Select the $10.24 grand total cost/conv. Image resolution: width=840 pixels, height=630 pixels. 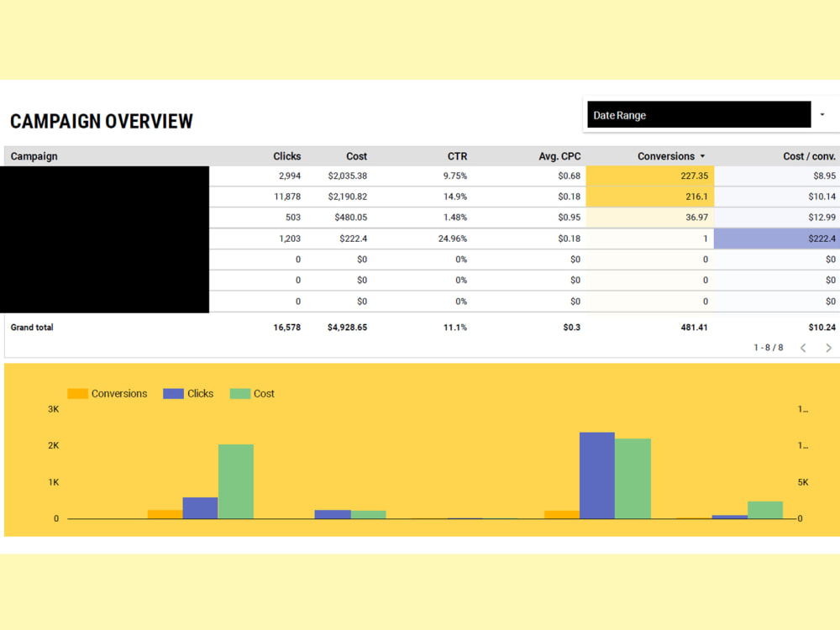click(x=822, y=328)
